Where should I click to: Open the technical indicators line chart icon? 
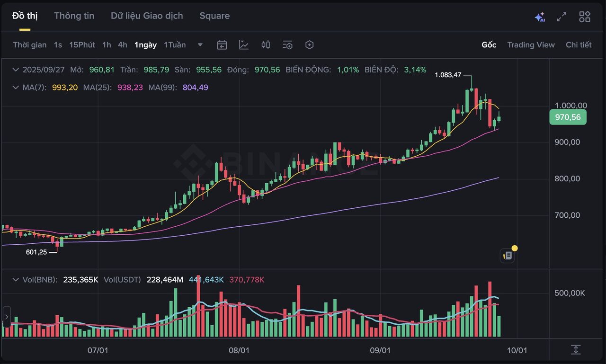click(244, 45)
